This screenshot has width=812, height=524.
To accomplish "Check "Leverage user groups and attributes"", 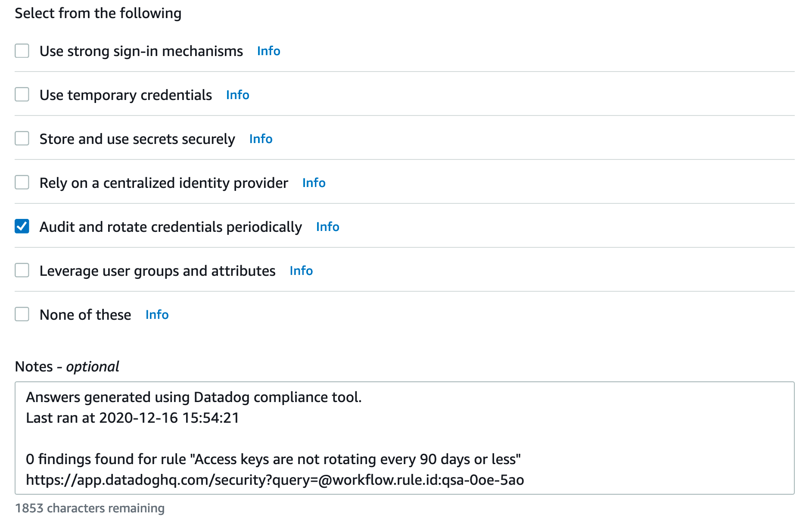I will [x=22, y=271].
